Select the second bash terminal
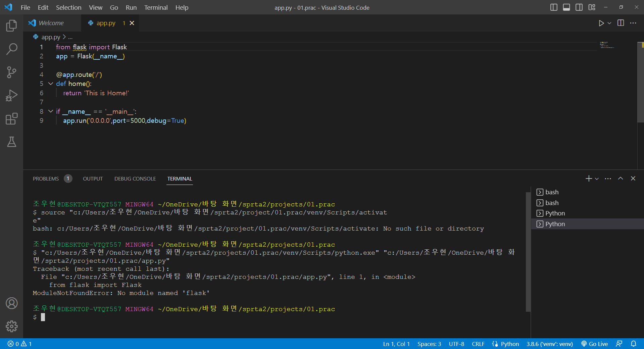The height and width of the screenshot is (349, 644). [x=587, y=203]
